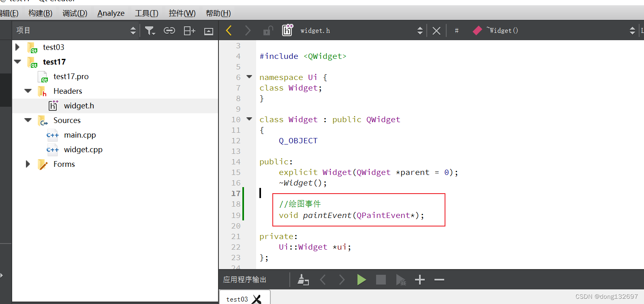Open the 帮助(H) menu
The image size is (644, 304).
click(x=218, y=13)
